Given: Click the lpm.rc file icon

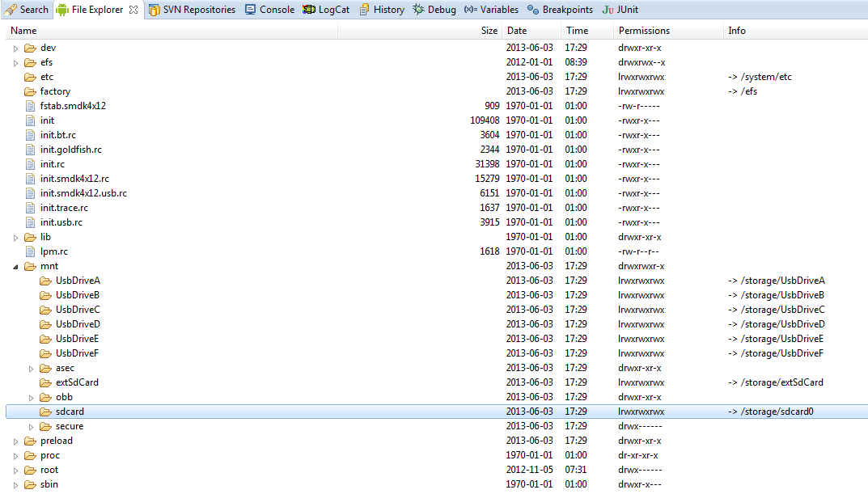Looking at the screenshot, I should (30, 251).
